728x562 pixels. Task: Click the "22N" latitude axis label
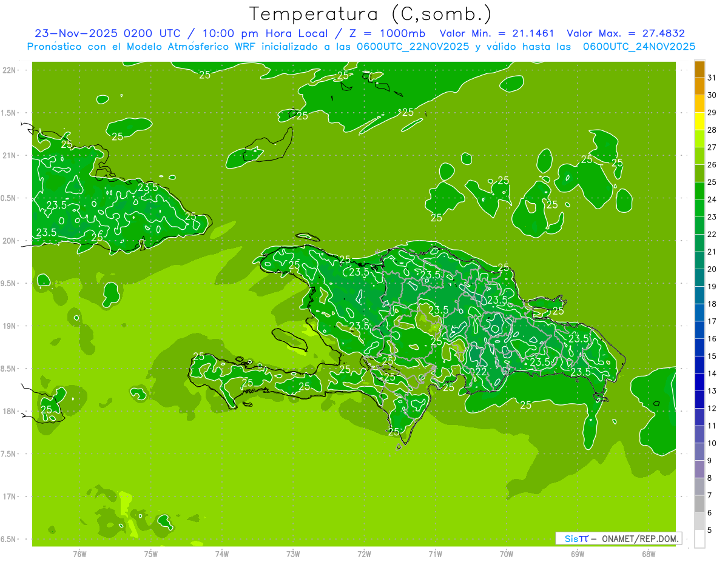[9, 70]
